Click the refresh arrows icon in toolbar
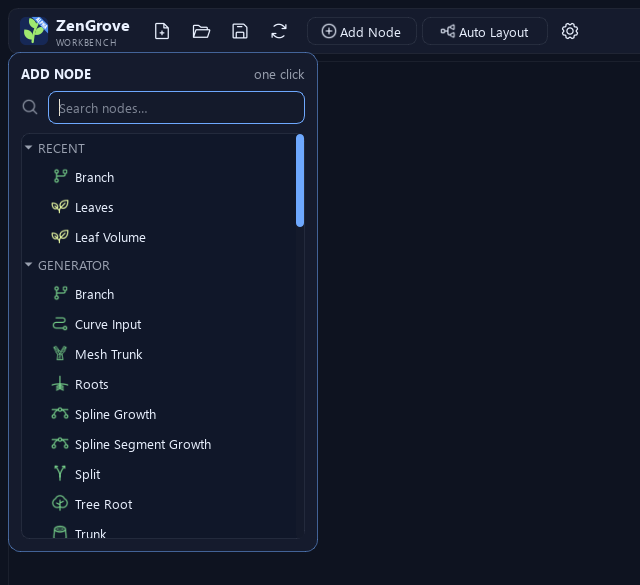Image resolution: width=640 pixels, height=585 pixels. pos(279,31)
